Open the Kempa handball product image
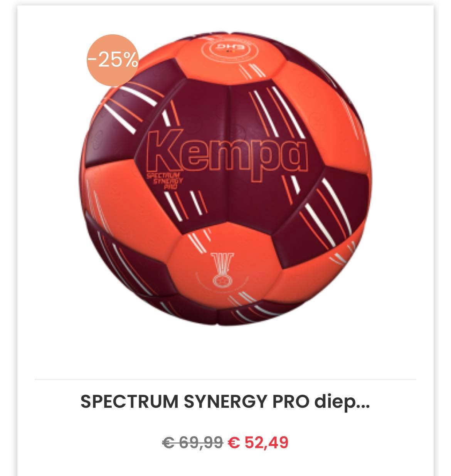 pos(225,179)
